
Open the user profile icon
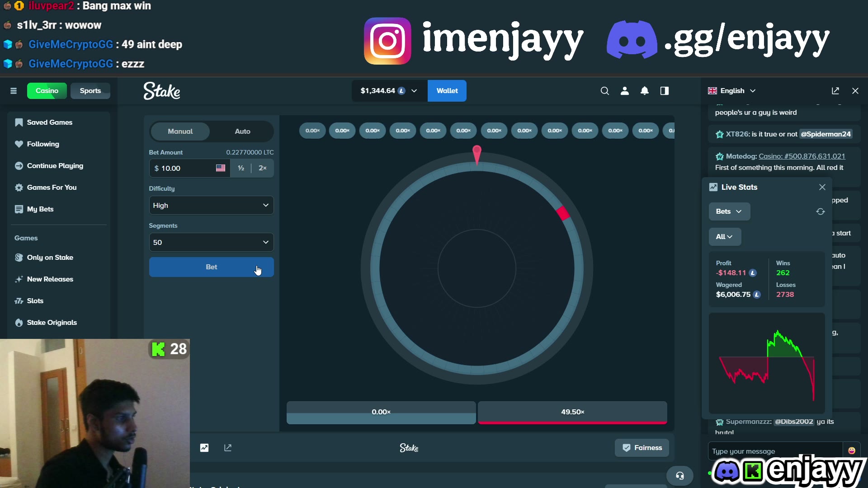click(x=625, y=91)
